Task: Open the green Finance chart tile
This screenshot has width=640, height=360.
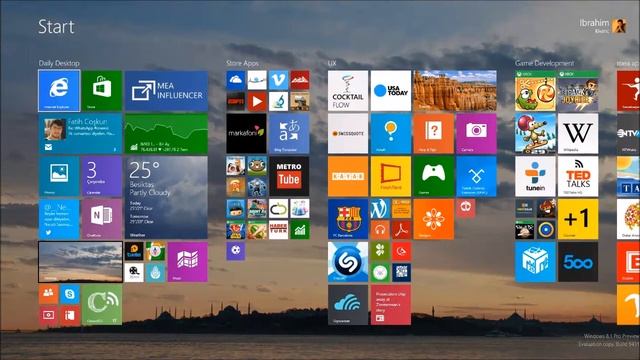Action: pos(166,133)
